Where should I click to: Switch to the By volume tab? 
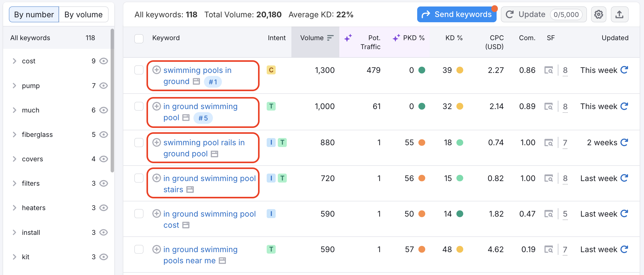83,15
